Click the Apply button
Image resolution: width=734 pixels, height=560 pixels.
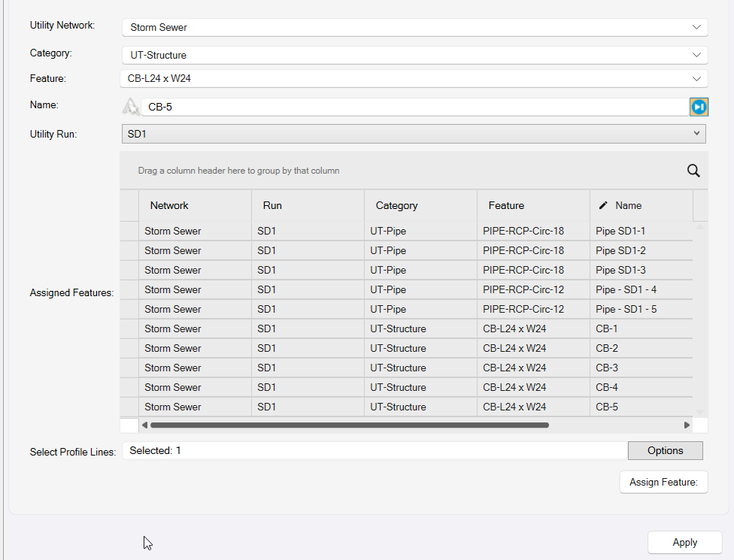point(684,542)
